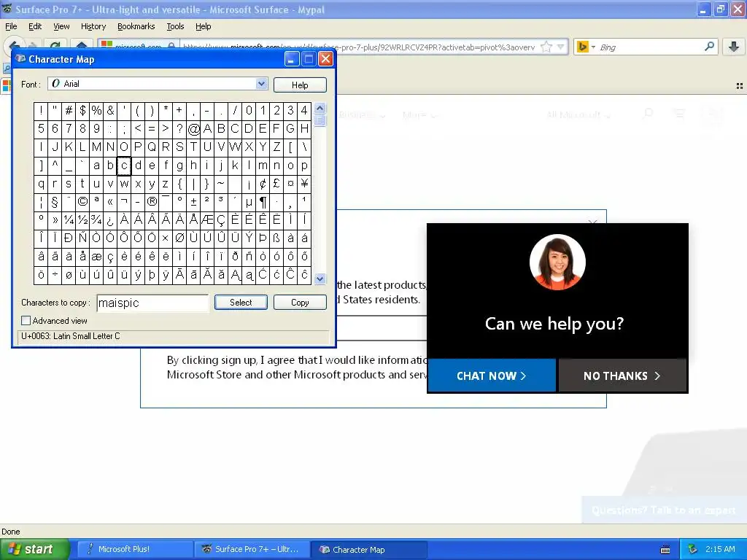Select the pound £ character

pyautogui.click(x=276, y=184)
